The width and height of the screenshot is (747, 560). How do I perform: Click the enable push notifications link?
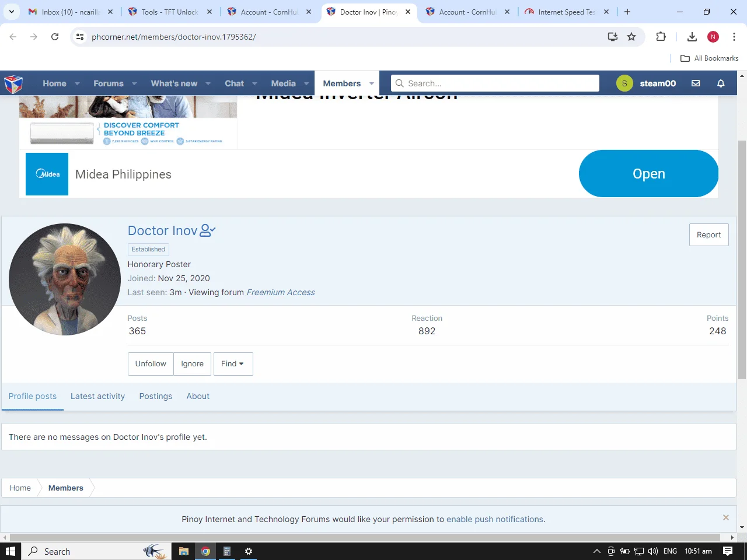click(495, 519)
